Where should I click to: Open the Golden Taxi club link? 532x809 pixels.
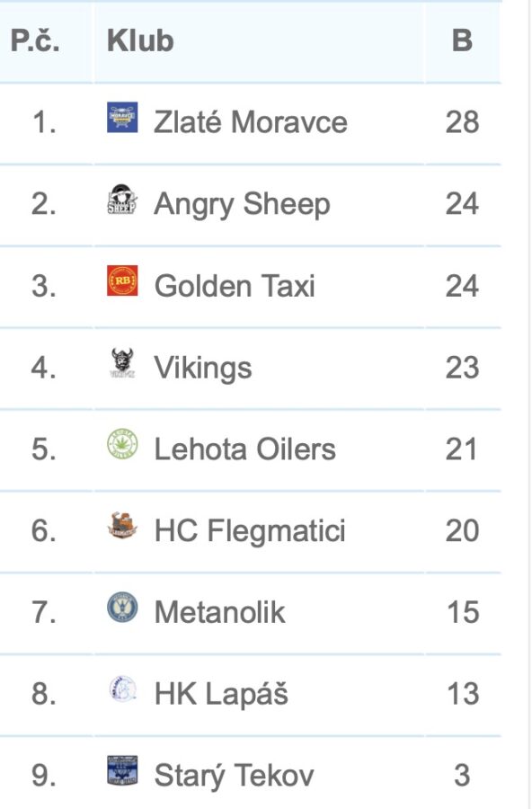(x=235, y=286)
